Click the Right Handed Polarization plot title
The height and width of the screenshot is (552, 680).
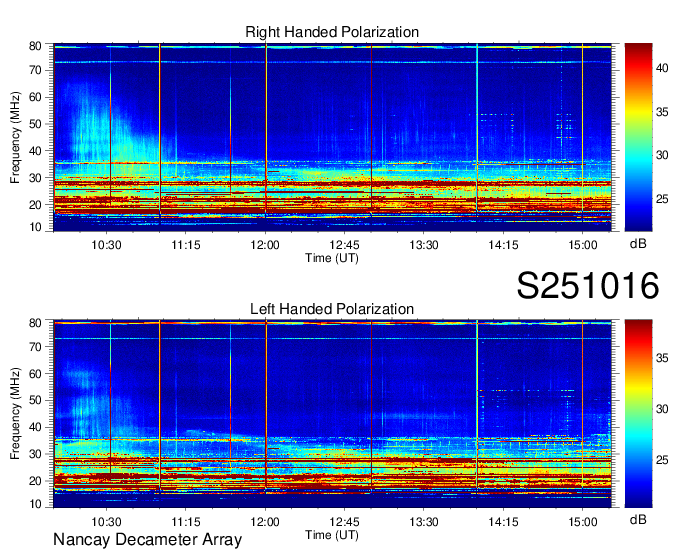click(332, 33)
